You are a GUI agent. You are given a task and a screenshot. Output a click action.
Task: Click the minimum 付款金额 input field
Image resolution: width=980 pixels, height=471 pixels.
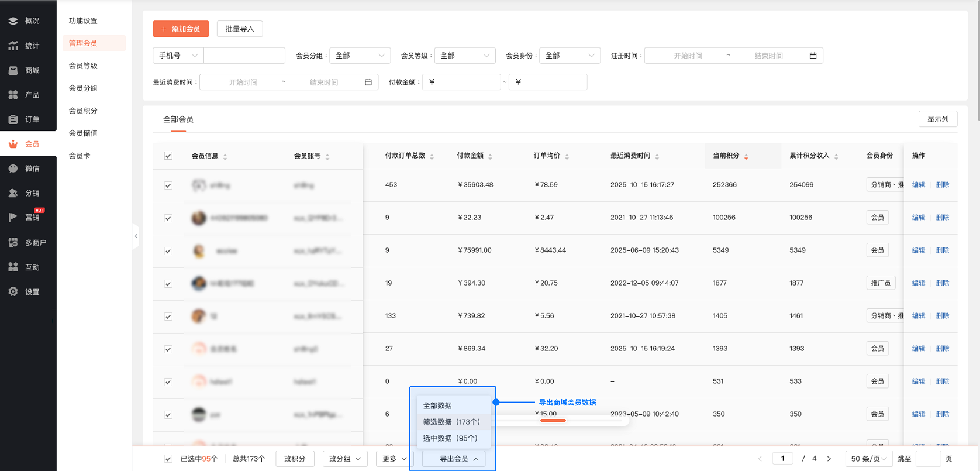[462, 82]
